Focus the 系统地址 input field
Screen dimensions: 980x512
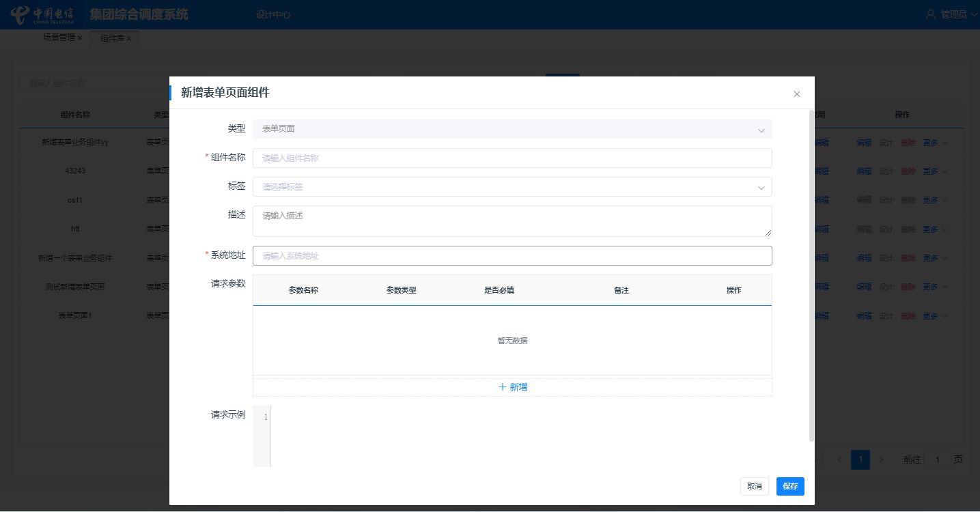click(x=512, y=256)
